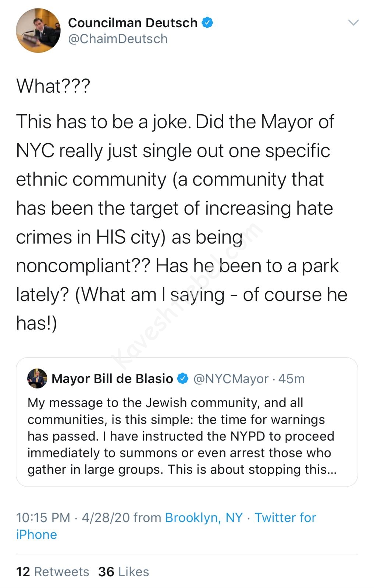Click the Councilman Deutsch display name
The image size is (374, 588).
133,23
